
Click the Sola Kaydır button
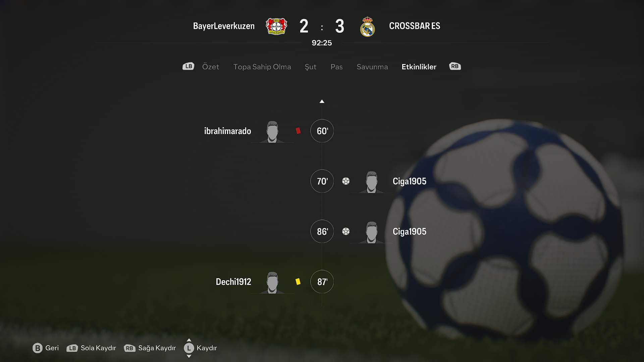(91, 348)
